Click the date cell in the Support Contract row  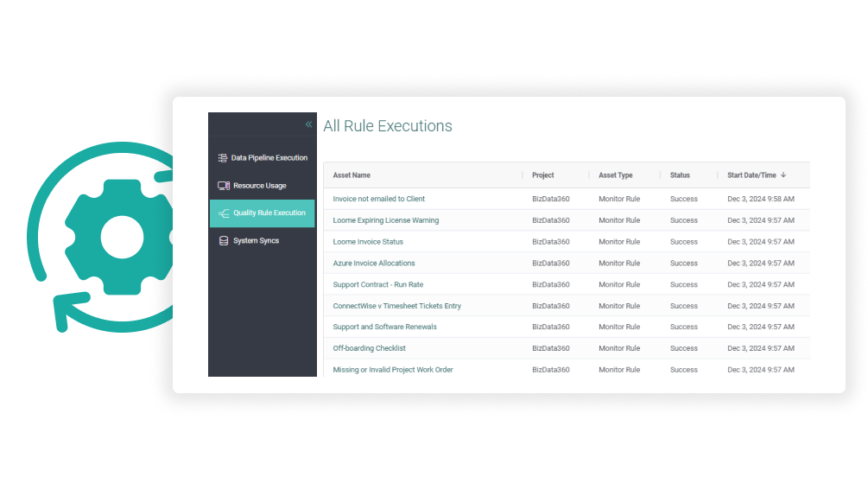tap(761, 285)
